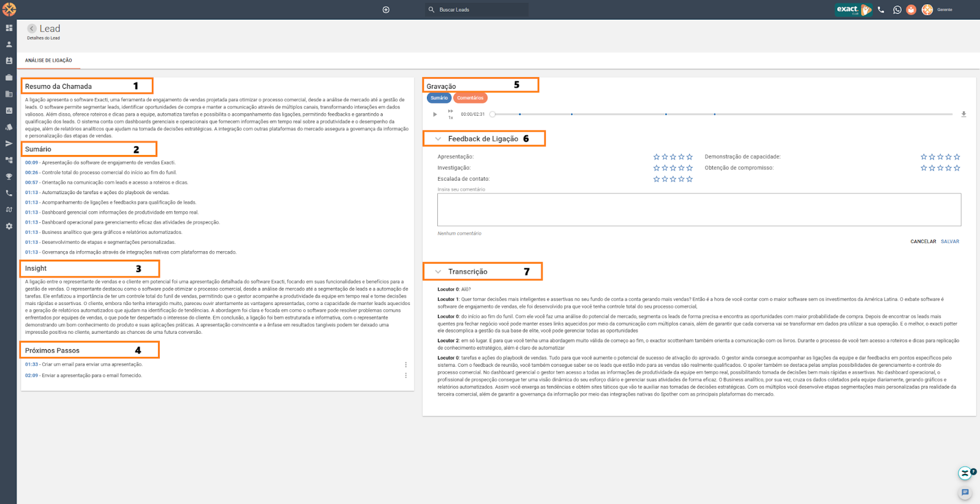
Task: Play the call recording
Action: point(435,115)
